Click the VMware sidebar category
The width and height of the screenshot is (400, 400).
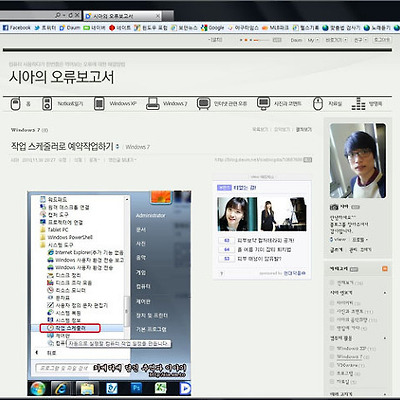(x=347, y=365)
